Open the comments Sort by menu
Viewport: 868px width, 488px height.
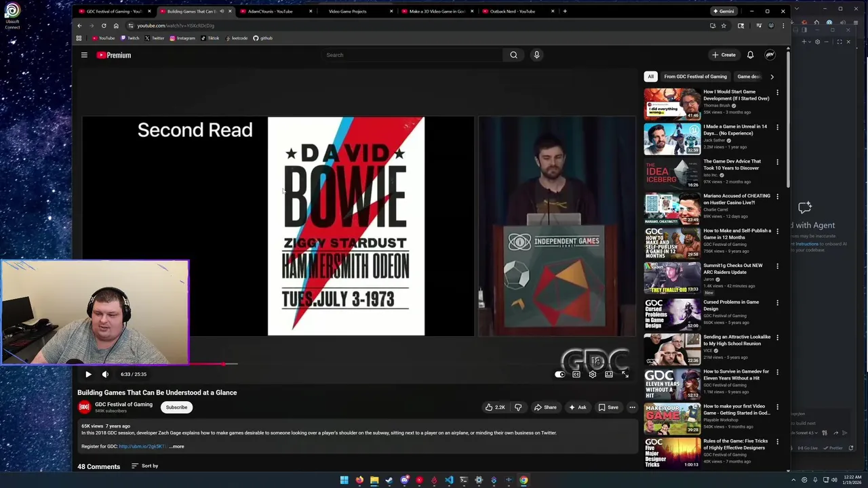(x=144, y=466)
